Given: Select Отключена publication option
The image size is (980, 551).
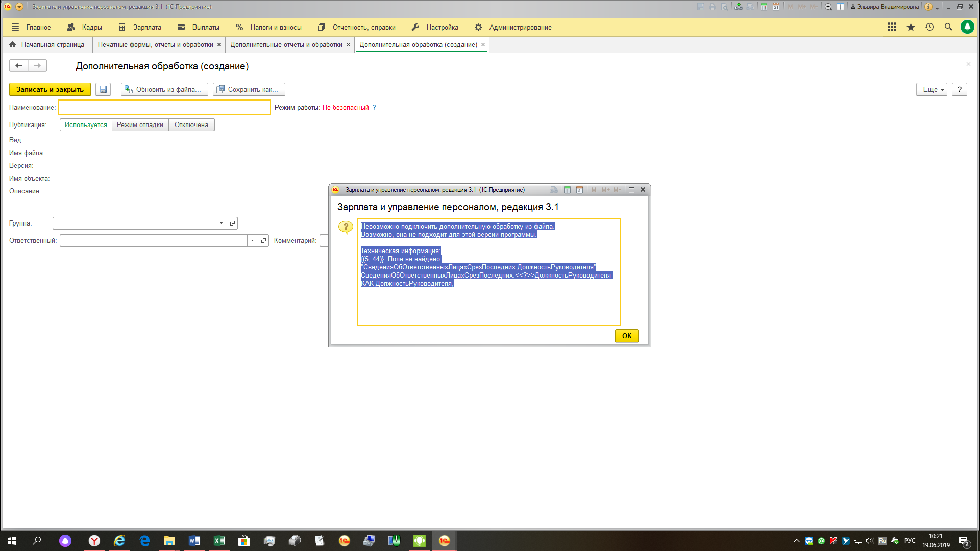Looking at the screenshot, I should click(191, 125).
